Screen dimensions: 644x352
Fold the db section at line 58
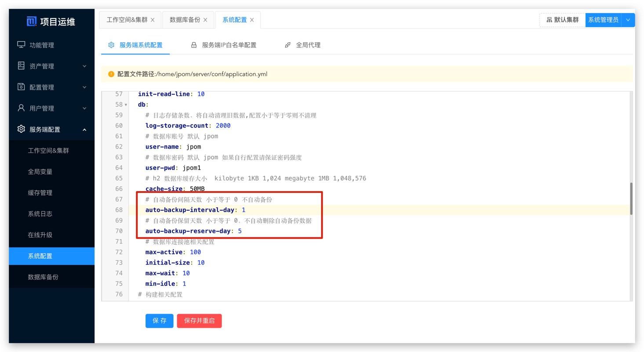click(126, 105)
